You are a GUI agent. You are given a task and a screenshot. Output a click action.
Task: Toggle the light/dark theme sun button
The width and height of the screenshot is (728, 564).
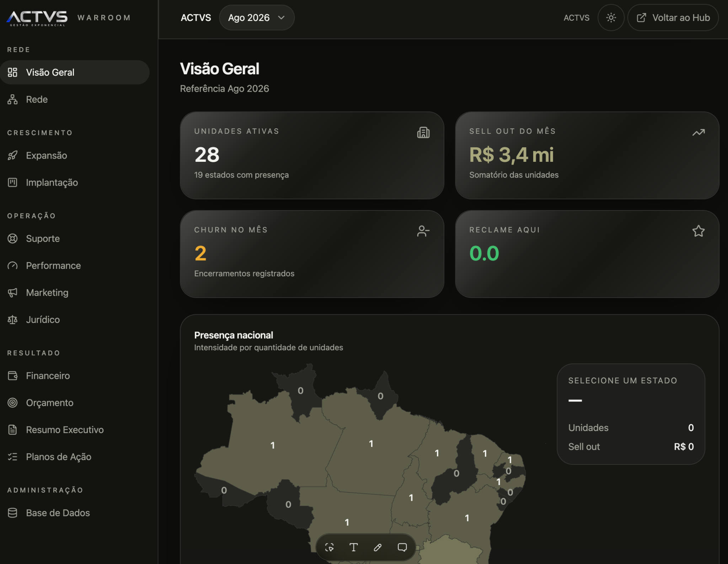coord(611,18)
